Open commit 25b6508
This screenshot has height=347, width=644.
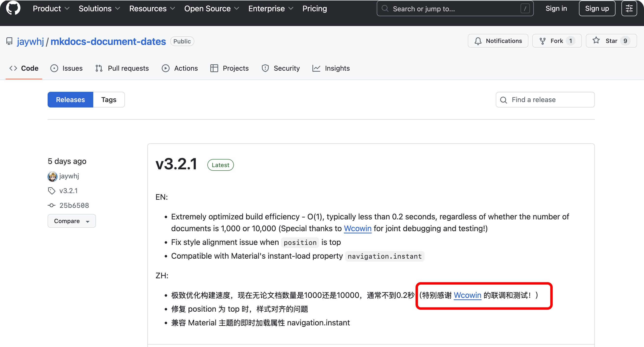click(x=74, y=205)
